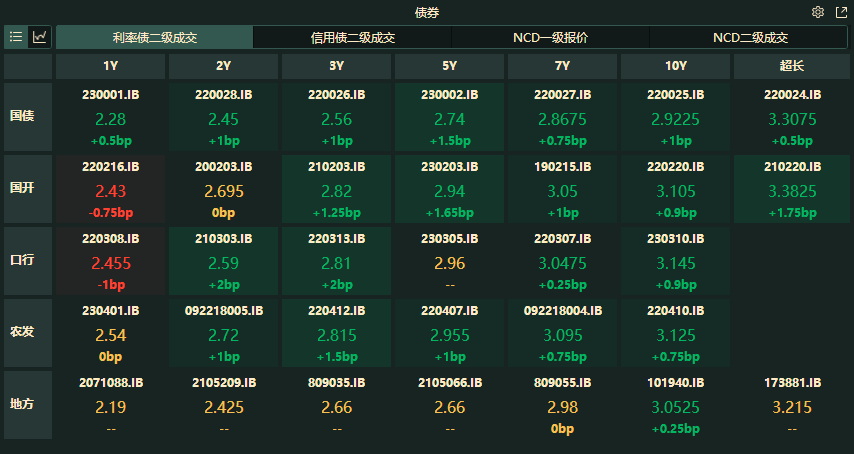Open bond 220028.IB cell
This screenshot has height=454, width=854.
pyautogui.click(x=223, y=116)
